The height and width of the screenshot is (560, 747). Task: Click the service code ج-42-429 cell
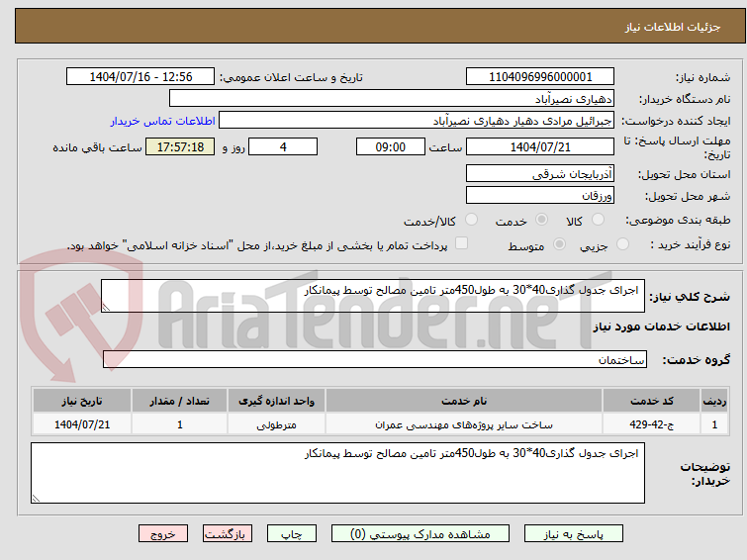(652, 424)
